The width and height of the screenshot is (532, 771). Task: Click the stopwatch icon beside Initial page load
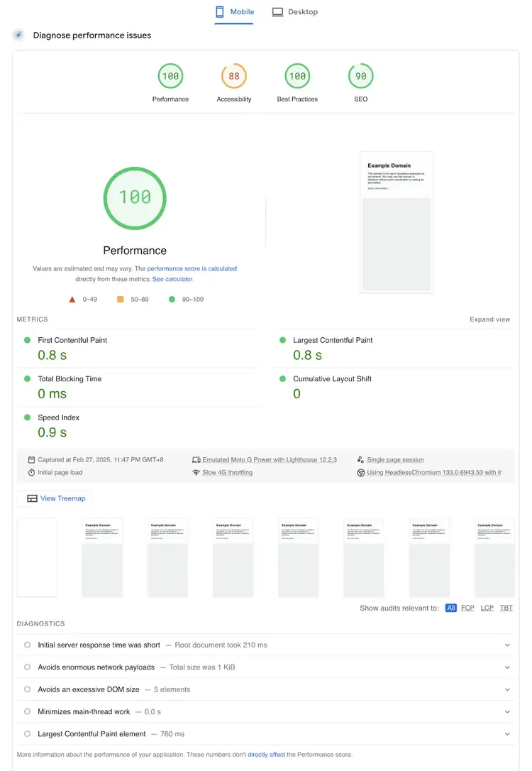(x=31, y=473)
